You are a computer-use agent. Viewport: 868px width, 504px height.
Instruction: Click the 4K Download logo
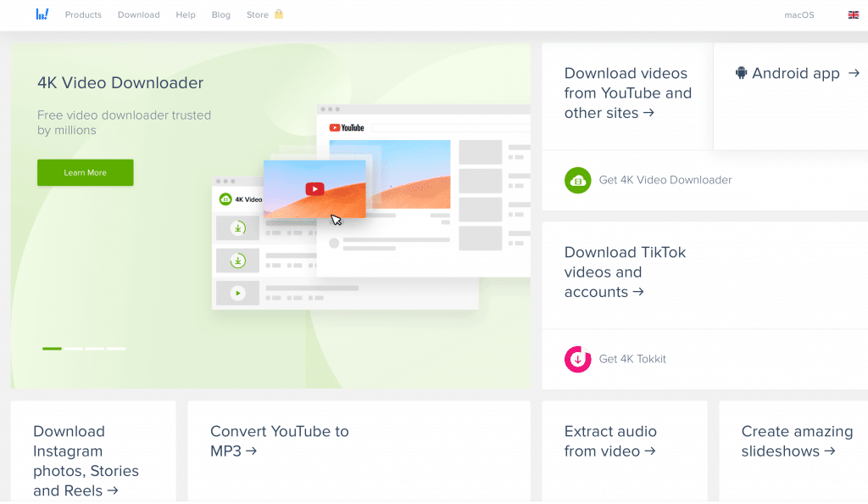(42, 14)
